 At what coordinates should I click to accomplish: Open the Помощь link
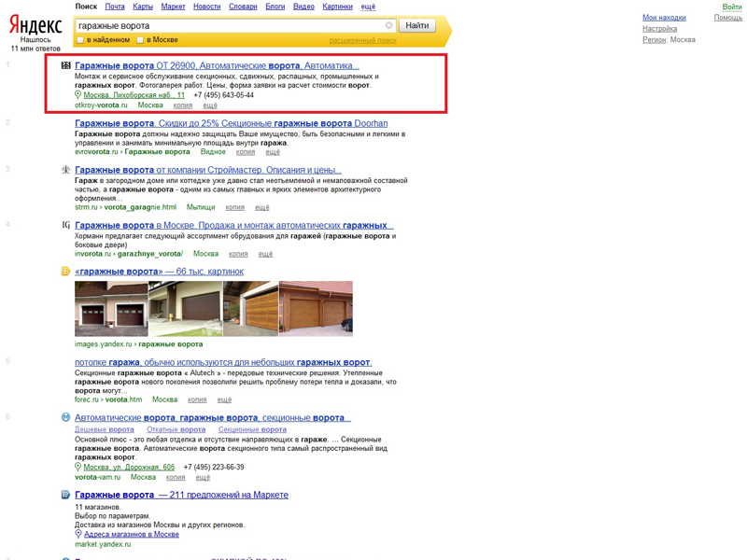click(728, 18)
